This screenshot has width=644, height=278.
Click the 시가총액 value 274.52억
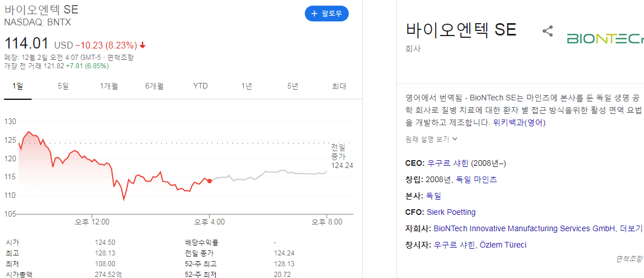coord(108,274)
